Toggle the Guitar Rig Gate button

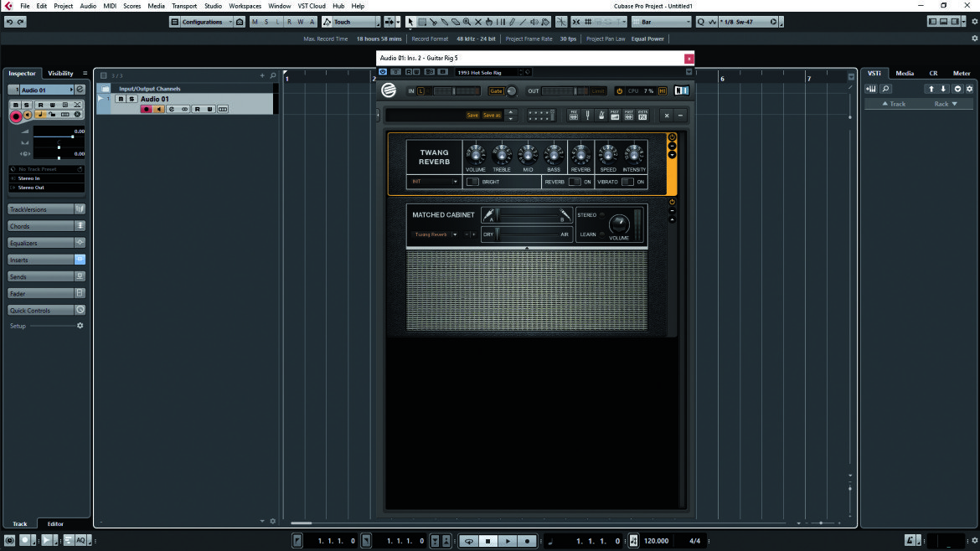tap(496, 91)
